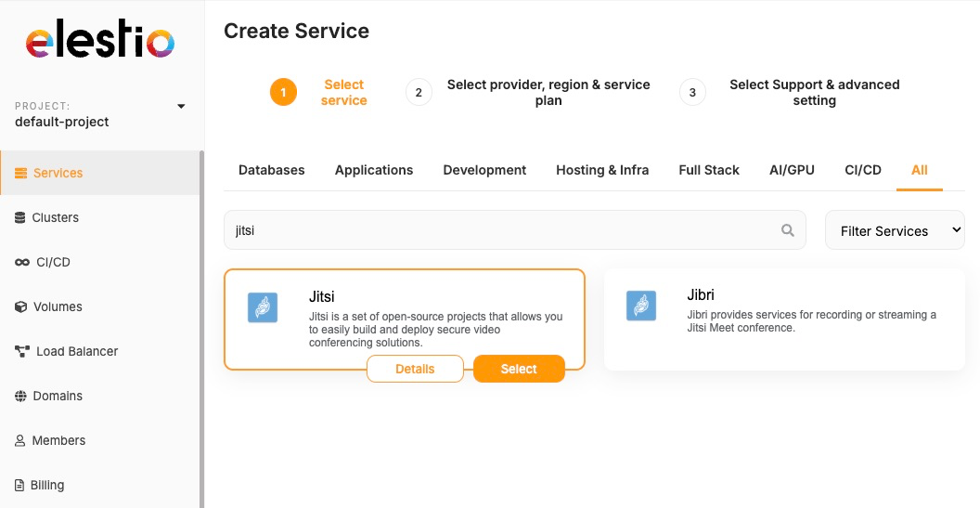Click the Clusters database icon
This screenshot has width=980, height=508.
pyautogui.click(x=20, y=217)
